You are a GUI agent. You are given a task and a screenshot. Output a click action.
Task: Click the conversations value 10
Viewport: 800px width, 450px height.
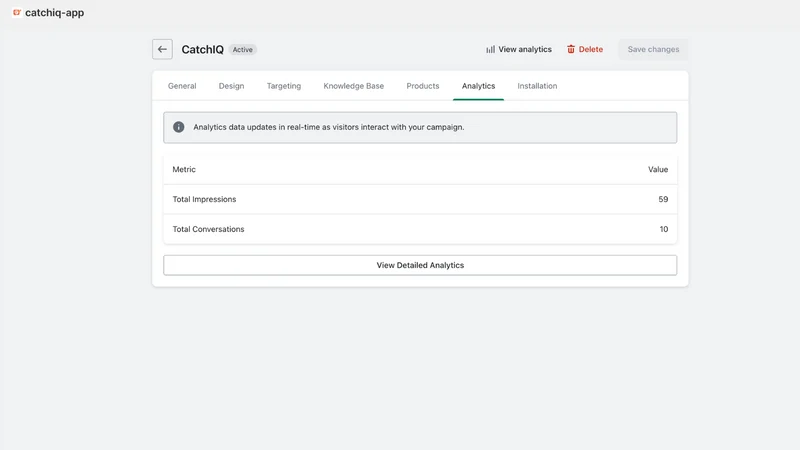click(664, 229)
